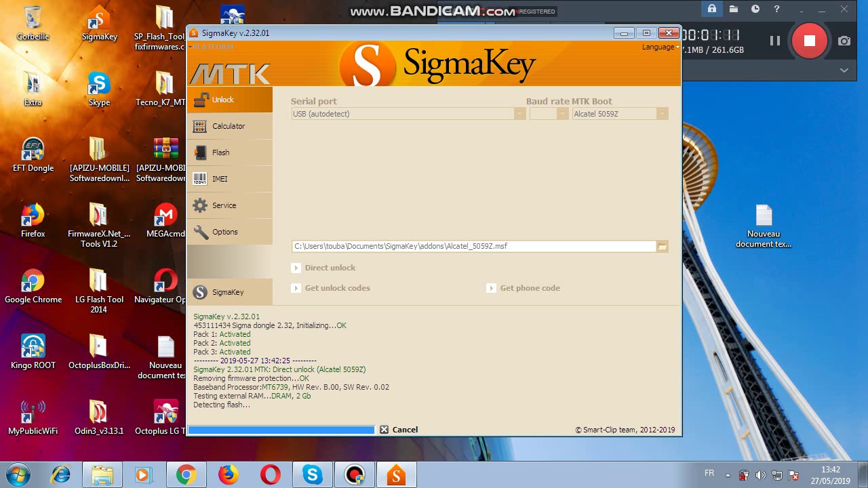Click the Direct unlock button
This screenshot has width=868, height=488.
point(323,268)
